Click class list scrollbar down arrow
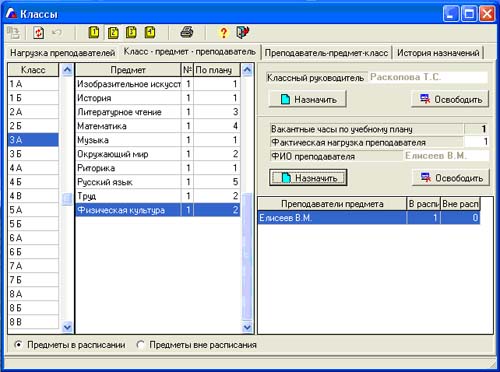 click(x=67, y=327)
